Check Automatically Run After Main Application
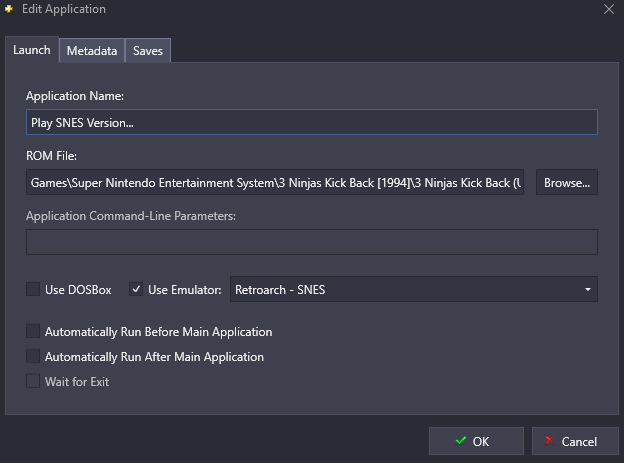 click(33, 356)
